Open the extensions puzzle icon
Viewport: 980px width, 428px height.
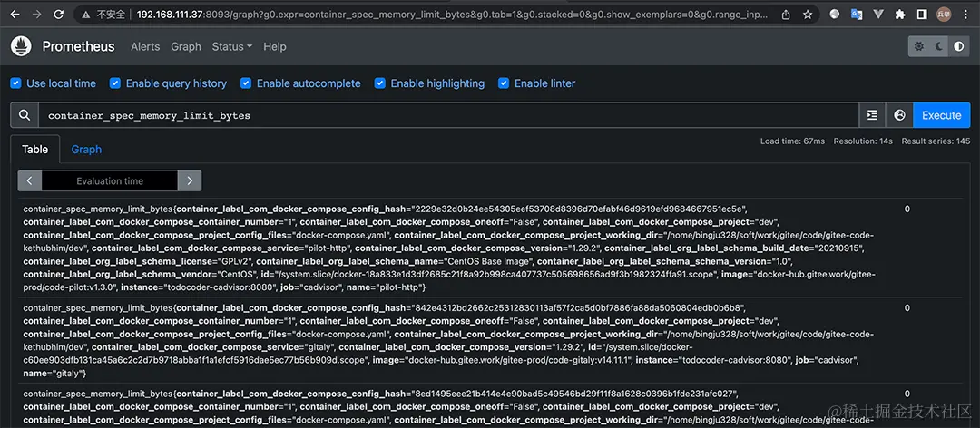pos(900,14)
